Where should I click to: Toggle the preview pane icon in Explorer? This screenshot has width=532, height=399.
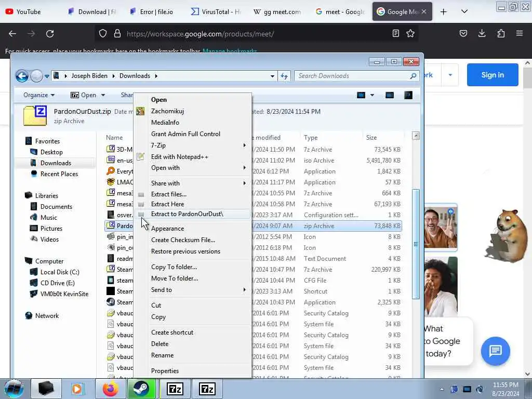[390, 96]
